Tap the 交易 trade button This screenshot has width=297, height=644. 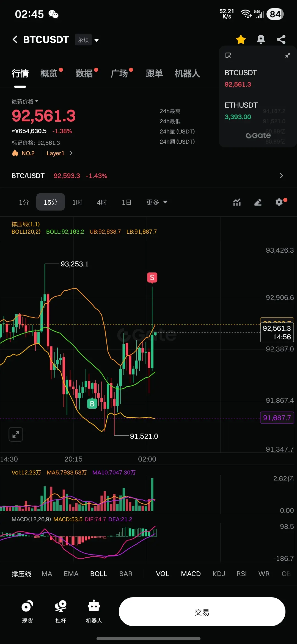(202, 612)
